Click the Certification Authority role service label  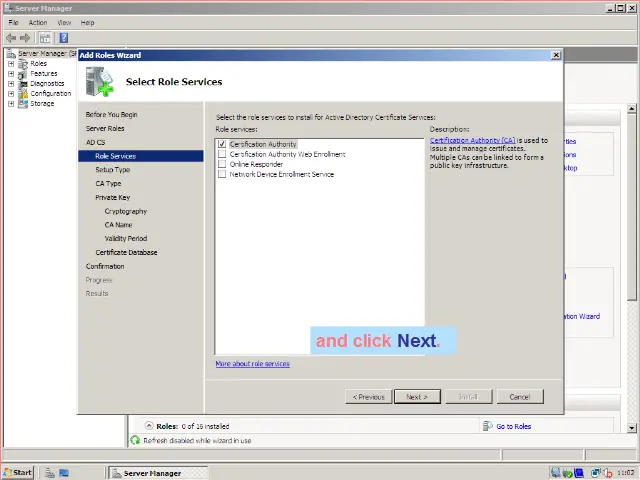coord(263,144)
